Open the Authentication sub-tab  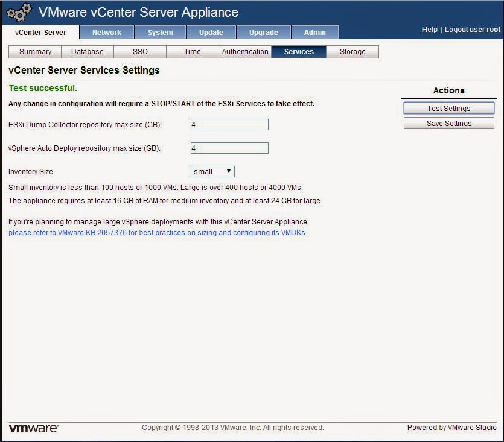(245, 52)
